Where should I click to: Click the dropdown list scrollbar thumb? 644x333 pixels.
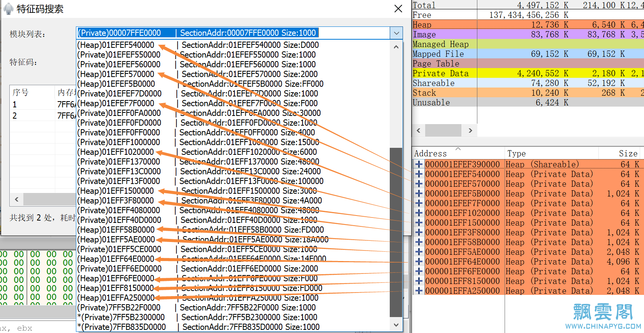[396, 232]
